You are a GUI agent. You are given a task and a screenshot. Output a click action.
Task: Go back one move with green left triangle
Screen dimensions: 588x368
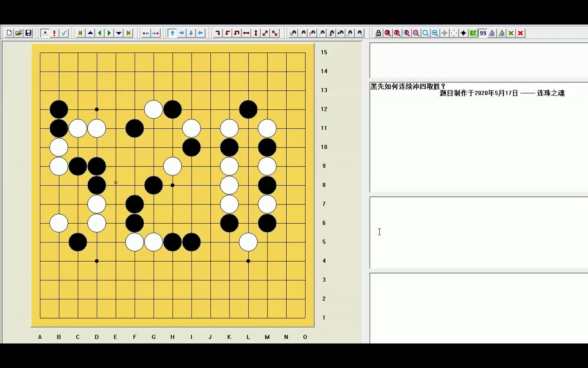[x=100, y=33]
